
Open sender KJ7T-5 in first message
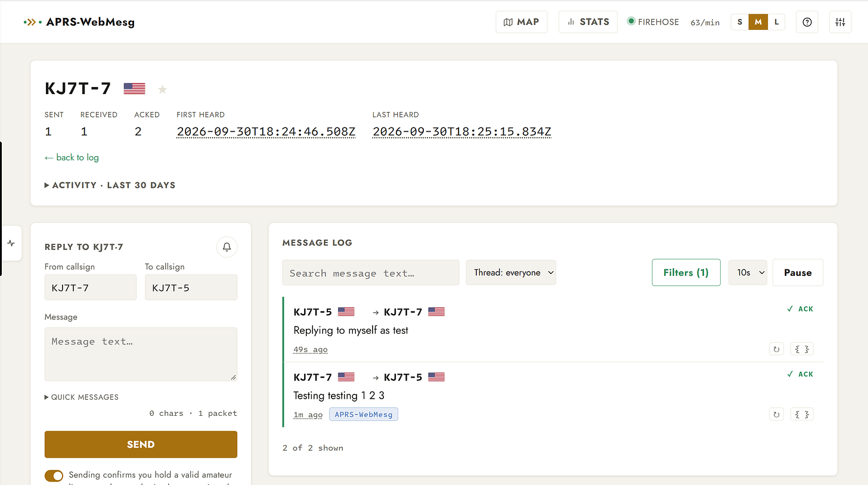click(x=312, y=312)
